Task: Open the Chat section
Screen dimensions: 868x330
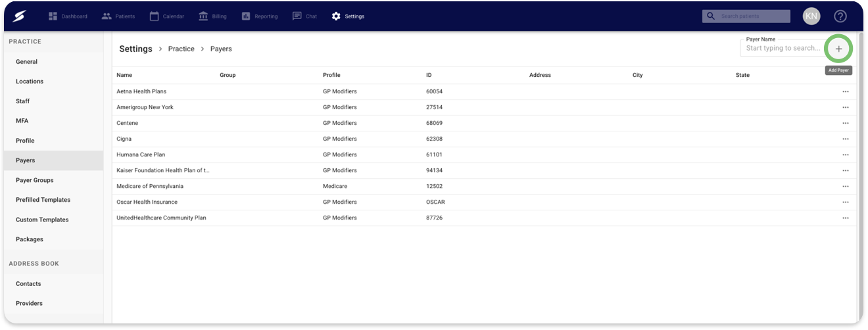Action: pyautogui.click(x=304, y=16)
